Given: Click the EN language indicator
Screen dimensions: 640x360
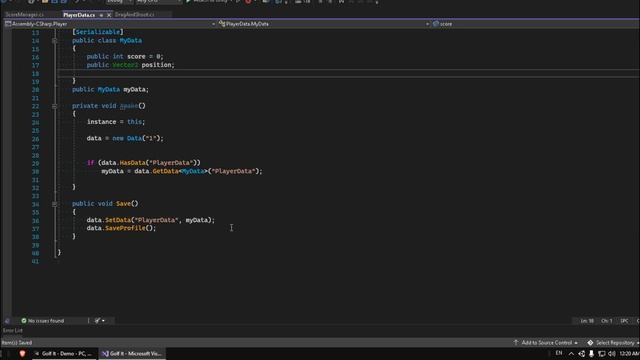Looking at the screenshot, I should point(559,353).
